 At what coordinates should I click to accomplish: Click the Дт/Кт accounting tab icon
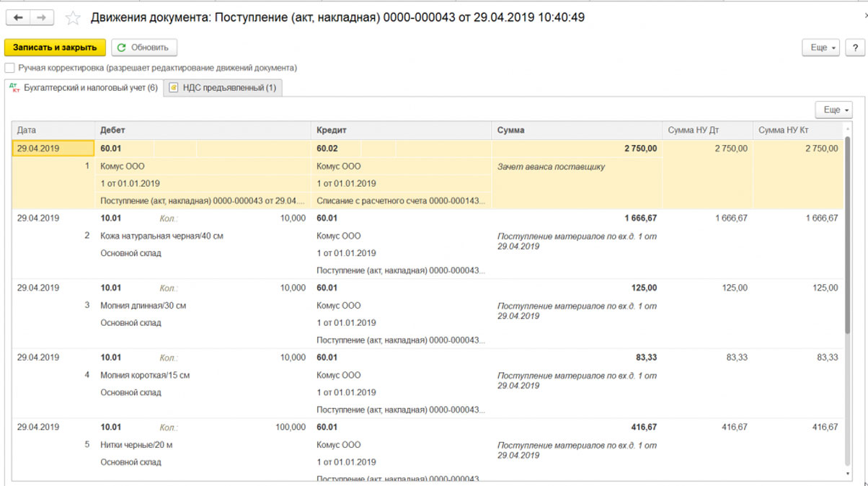click(x=14, y=88)
